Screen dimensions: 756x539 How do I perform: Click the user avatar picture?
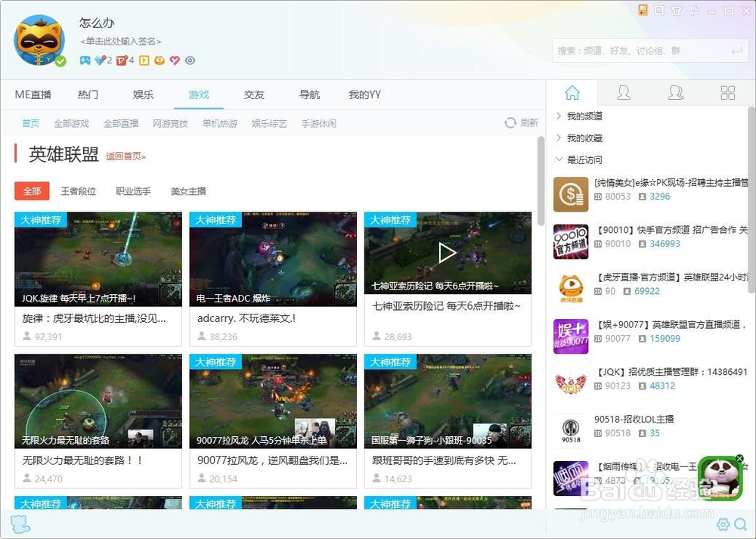tap(39, 40)
